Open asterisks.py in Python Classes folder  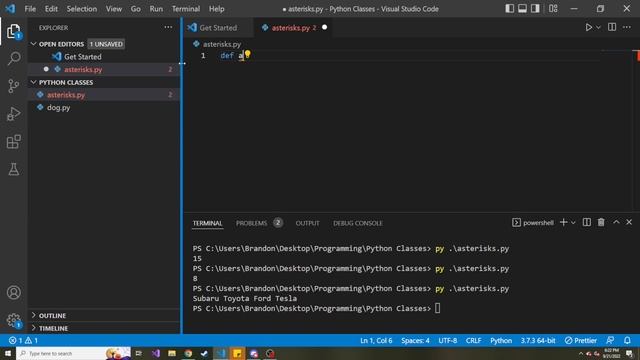[104, 95]
